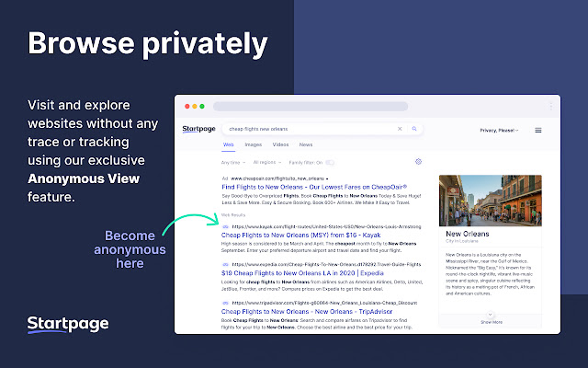The image size is (588, 368).
Task: Click the New Orleans street photo
Action: point(491,201)
